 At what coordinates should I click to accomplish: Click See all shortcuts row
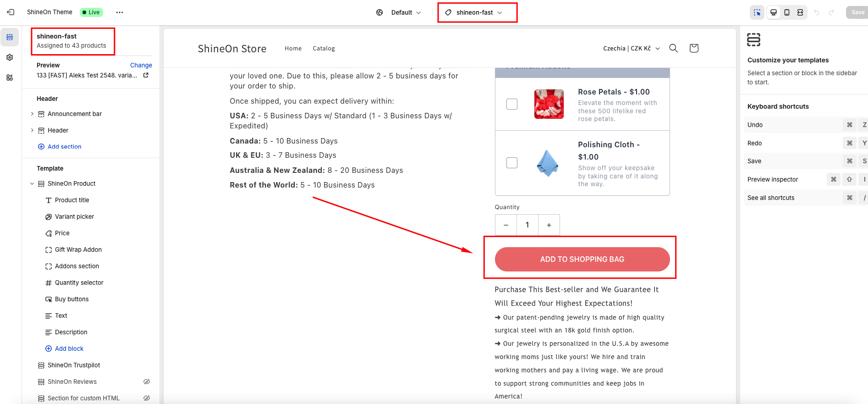pos(806,198)
